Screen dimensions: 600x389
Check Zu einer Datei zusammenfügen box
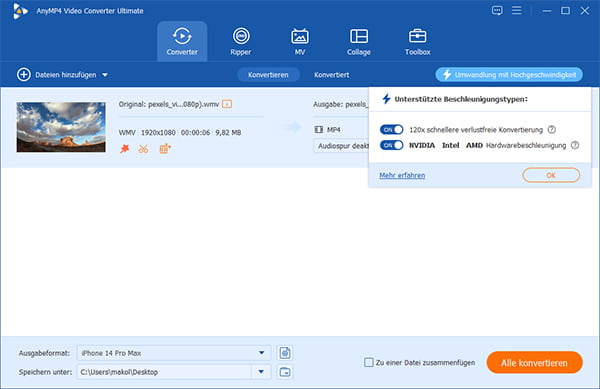(x=368, y=362)
